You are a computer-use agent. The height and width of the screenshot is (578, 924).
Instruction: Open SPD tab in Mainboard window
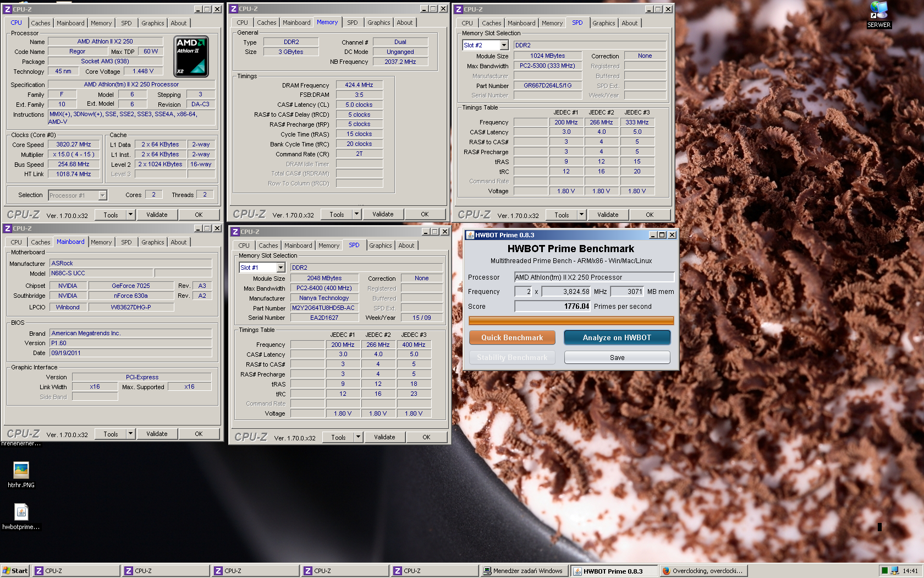(x=127, y=242)
